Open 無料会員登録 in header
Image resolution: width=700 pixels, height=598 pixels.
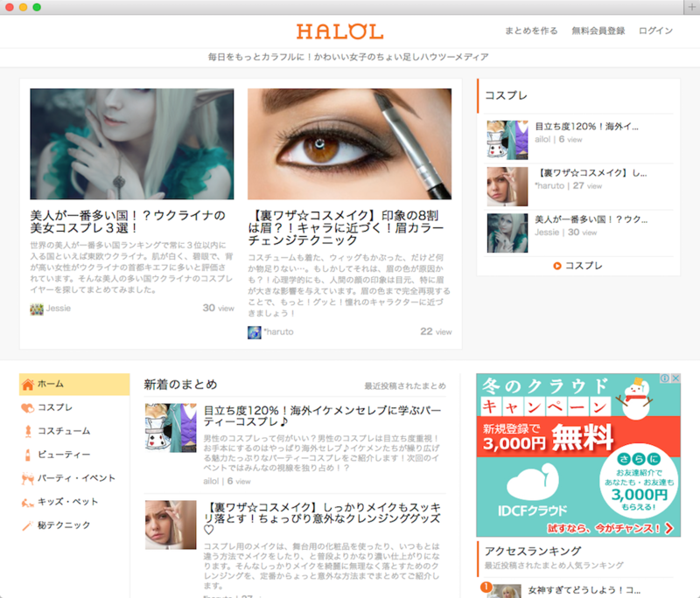point(598,31)
